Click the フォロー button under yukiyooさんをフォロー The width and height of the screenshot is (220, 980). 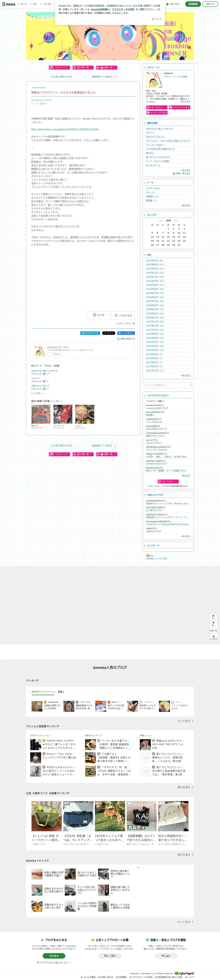pyautogui.click(x=54, y=354)
